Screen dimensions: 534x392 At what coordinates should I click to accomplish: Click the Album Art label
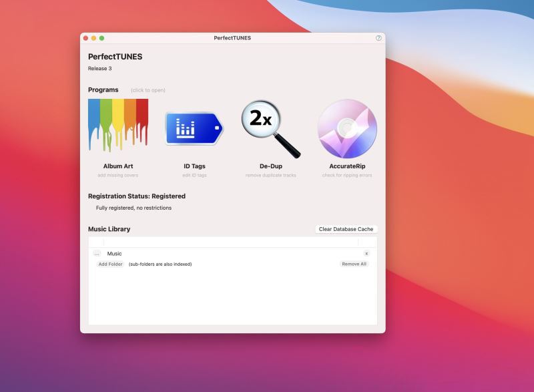[x=118, y=166]
